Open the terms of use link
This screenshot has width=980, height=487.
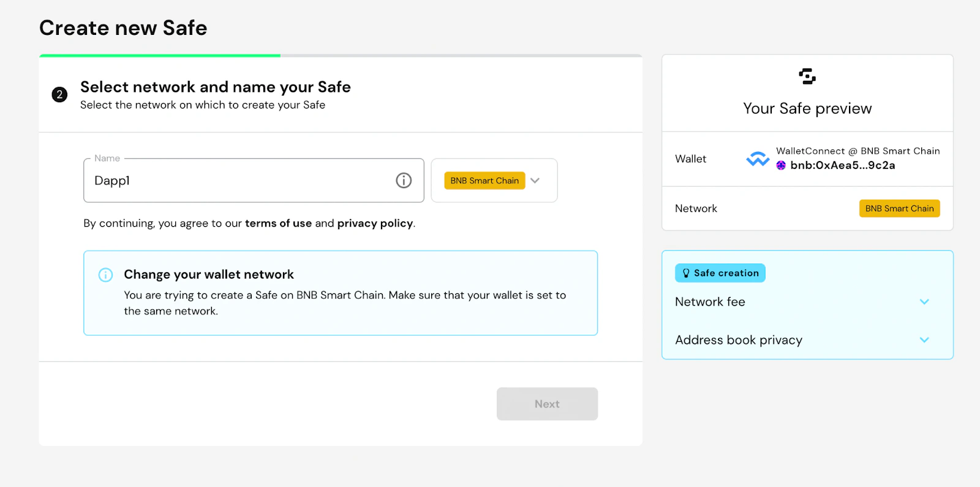click(278, 223)
